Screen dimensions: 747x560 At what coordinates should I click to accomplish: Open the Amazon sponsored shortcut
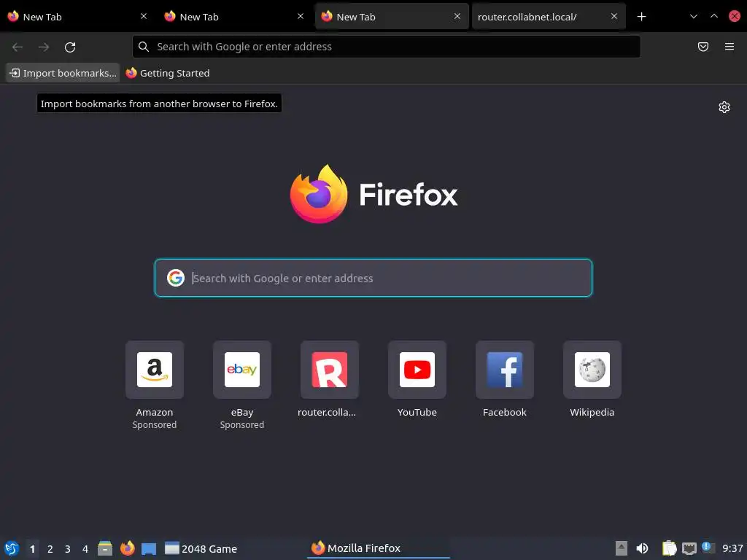pos(155,370)
